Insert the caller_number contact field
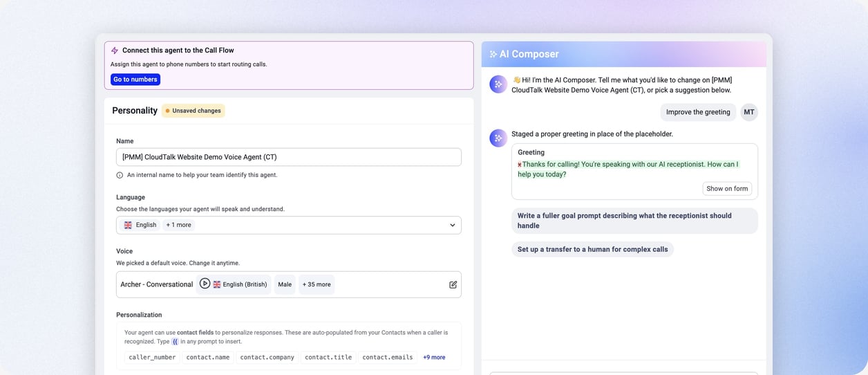Image resolution: width=868 pixels, height=375 pixels. click(x=153, y=357)
